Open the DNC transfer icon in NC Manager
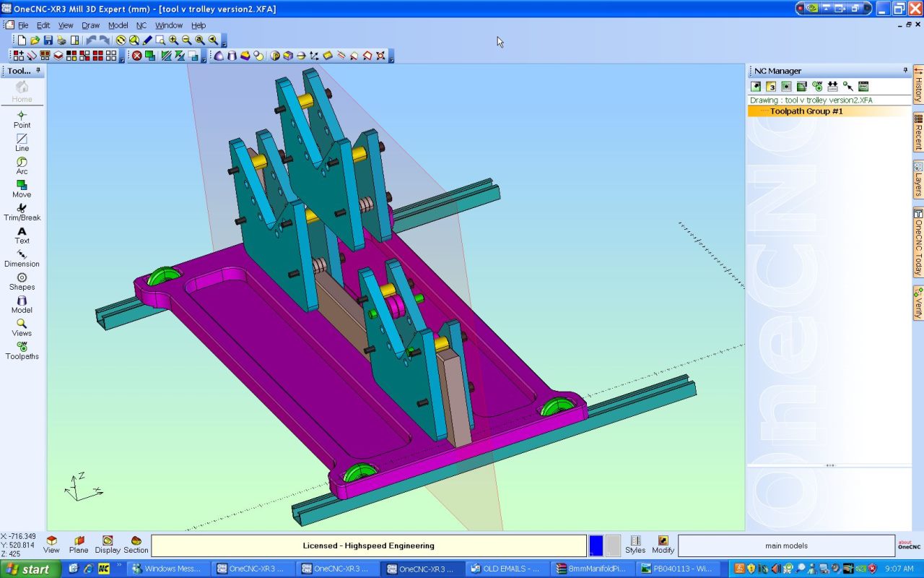This screenshot has width=924, height=578. click(864, 87)
